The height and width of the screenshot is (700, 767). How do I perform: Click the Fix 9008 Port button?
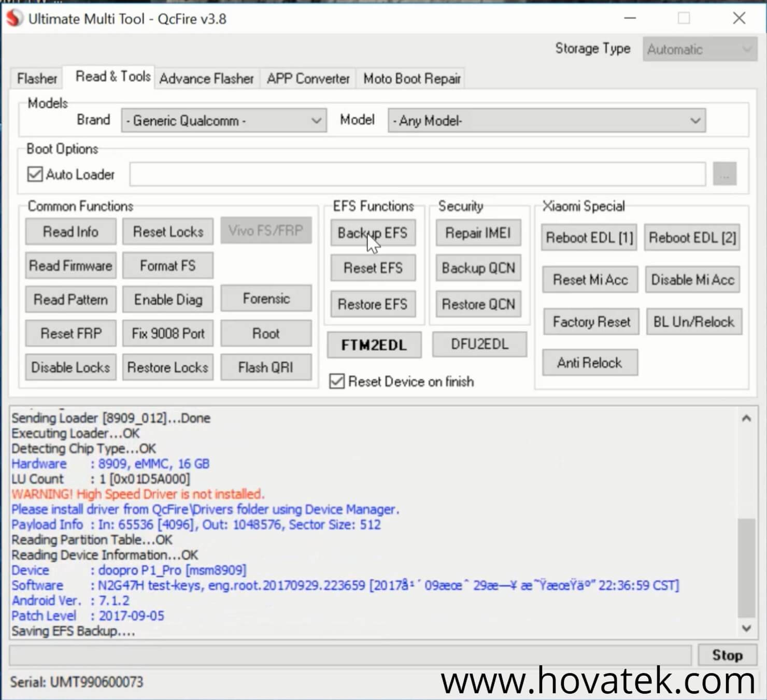(168, 333)
